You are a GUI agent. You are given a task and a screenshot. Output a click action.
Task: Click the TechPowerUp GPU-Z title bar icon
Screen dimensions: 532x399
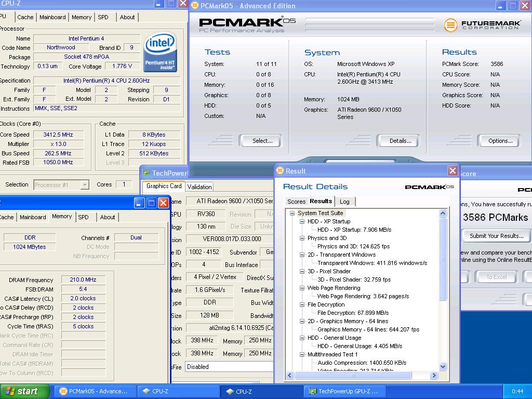pyautogui.click(x=146, y=172)
